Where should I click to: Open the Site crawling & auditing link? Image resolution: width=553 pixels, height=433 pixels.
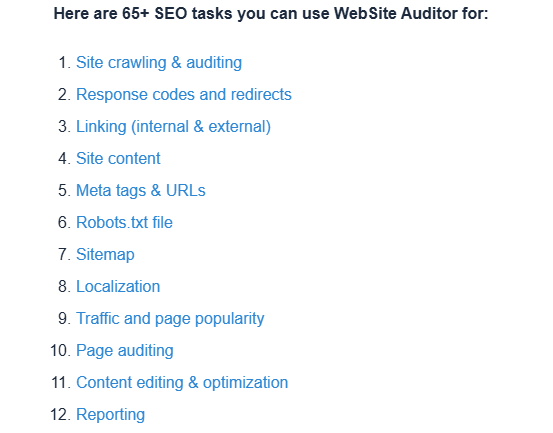[x=159, y=63]
